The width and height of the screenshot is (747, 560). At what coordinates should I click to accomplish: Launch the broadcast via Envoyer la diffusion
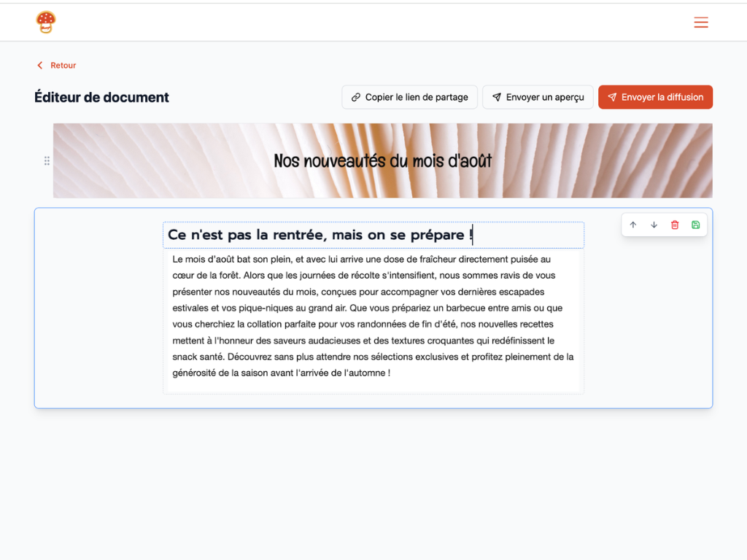pos(655,96)
